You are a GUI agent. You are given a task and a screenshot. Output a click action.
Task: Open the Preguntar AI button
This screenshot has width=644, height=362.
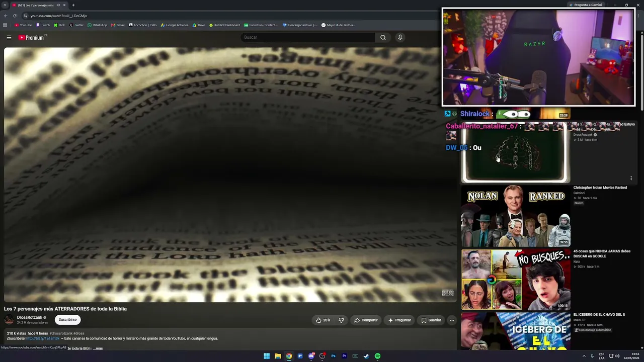click(399, 320)
